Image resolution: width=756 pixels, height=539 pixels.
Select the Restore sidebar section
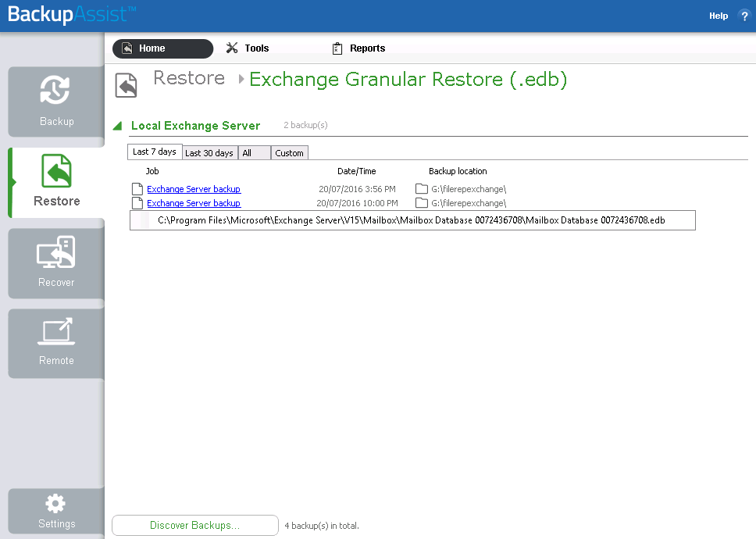pos(56,182)
